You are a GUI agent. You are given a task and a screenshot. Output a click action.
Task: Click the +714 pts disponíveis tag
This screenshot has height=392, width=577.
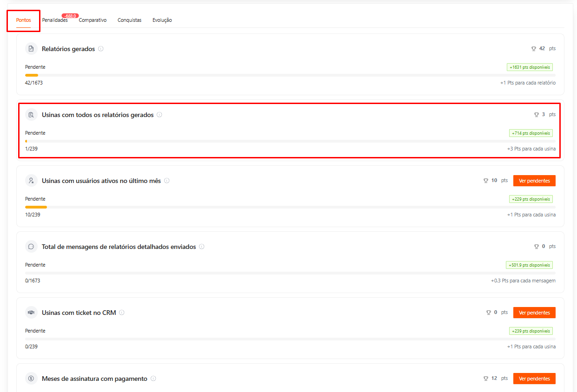click(x=531, y=133)
